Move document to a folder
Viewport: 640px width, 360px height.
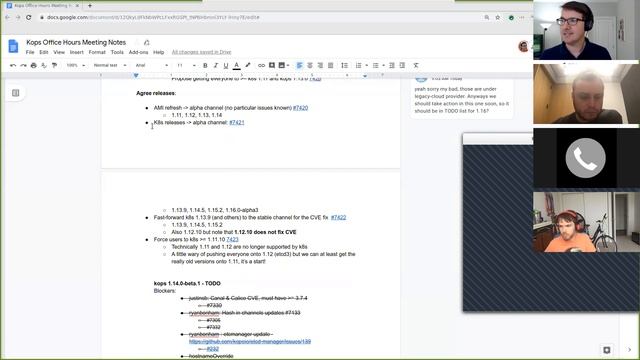coord(147,42)
